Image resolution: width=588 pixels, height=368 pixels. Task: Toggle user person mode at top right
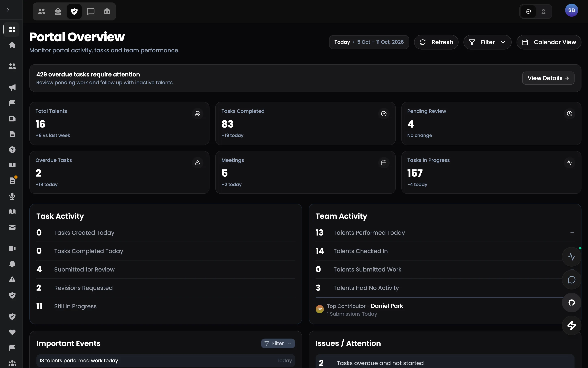click(543, 11)
